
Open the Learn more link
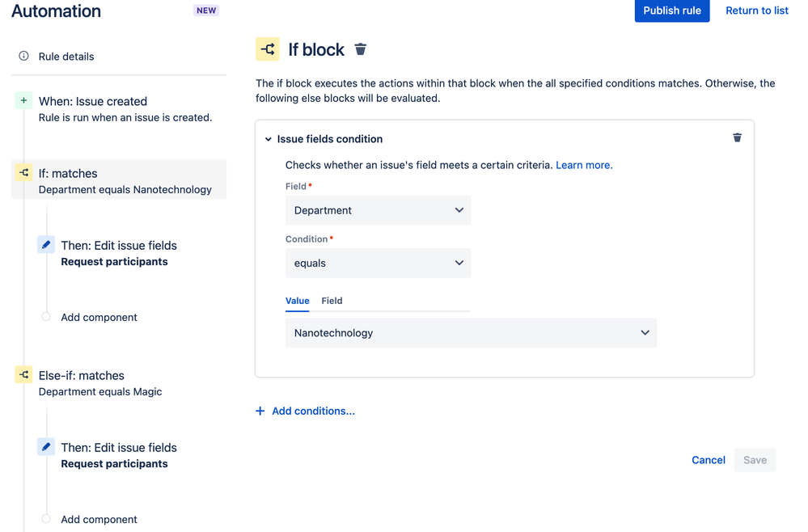tap(583, 165)
